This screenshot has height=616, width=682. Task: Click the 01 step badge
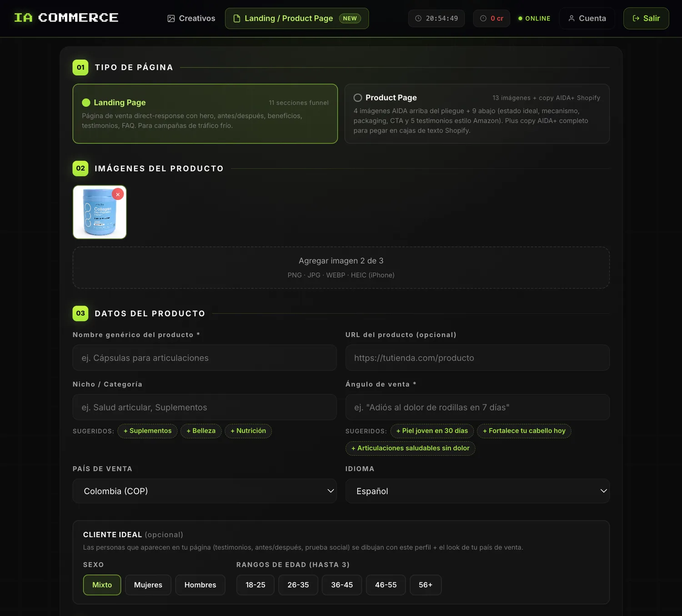click(x=80, y=67)
